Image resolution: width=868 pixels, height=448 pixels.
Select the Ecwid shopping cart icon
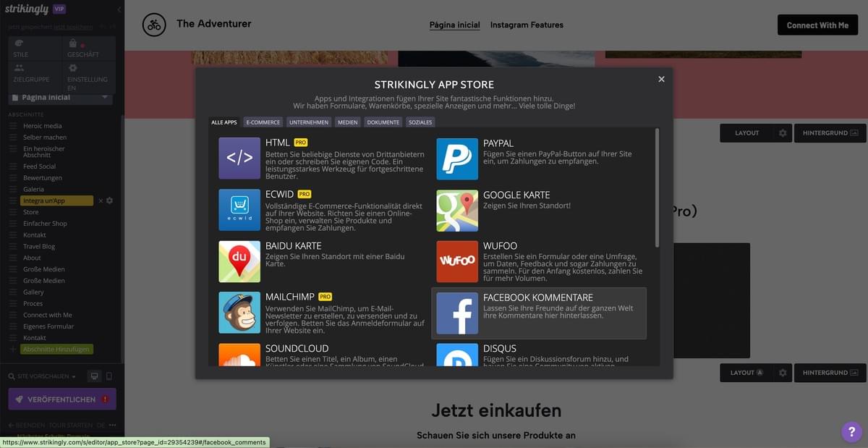pyautogui.click(x=239, y=210)
